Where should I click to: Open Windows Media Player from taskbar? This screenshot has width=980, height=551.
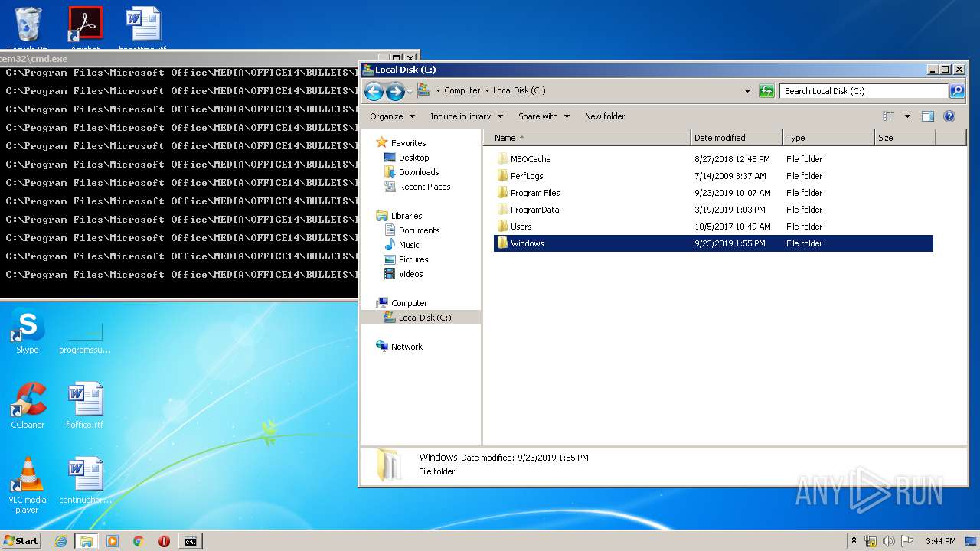tap(113, 541)
